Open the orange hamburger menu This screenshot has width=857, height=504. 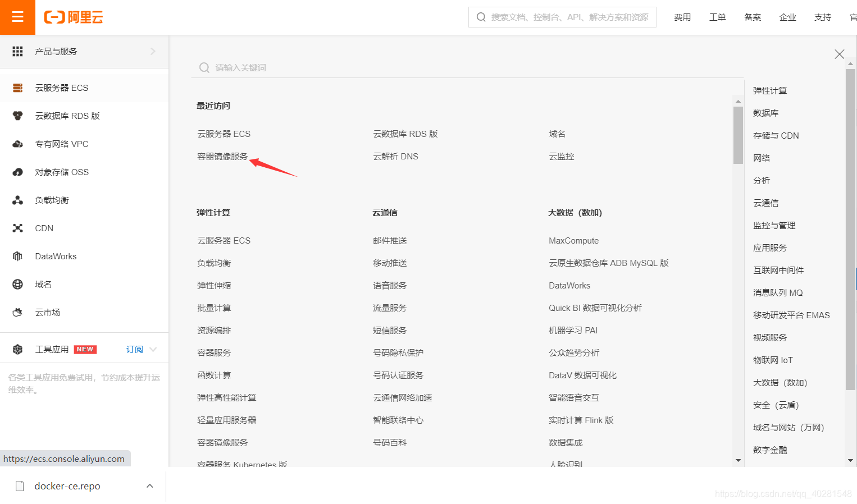[x=17, y=17]
